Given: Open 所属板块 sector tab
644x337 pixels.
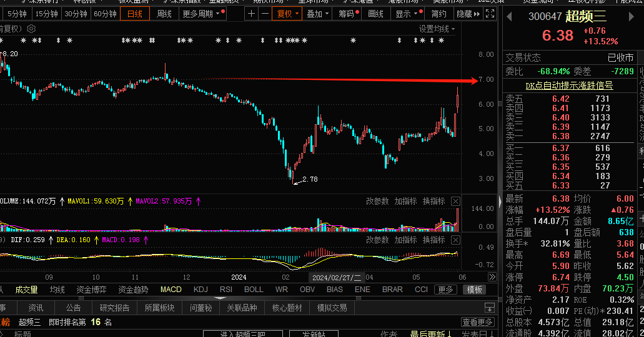Looking at the screenshot, I should click(160, 308).
